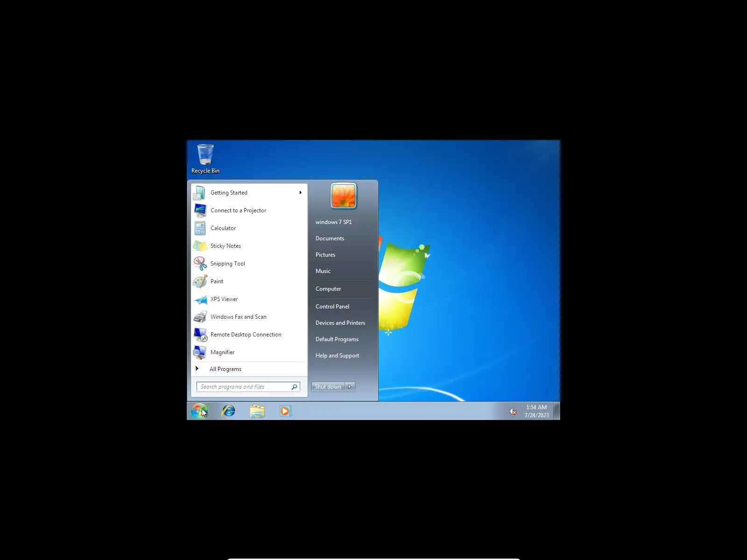Open Documents from the Start menu
The image size is (747, 560).
[330, 238]
